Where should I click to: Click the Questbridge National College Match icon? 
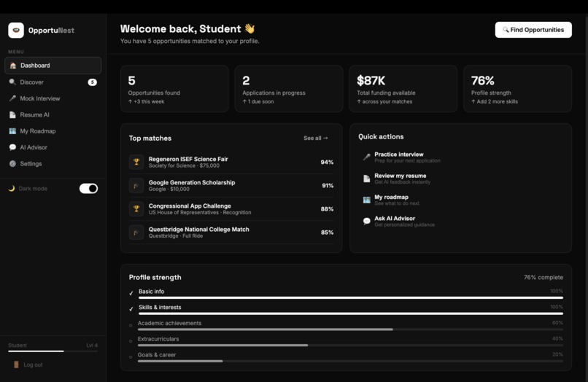[x=136, y=233]
